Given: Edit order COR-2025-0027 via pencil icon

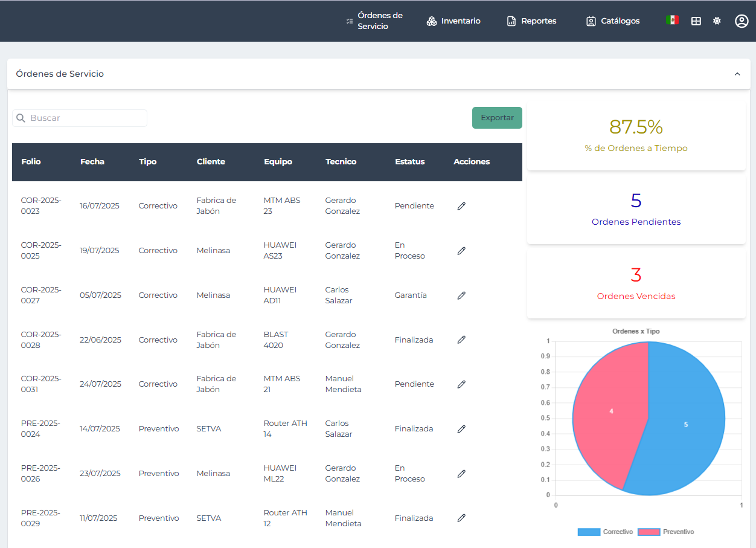Looking at the screenshot, I should coord(461,295).
